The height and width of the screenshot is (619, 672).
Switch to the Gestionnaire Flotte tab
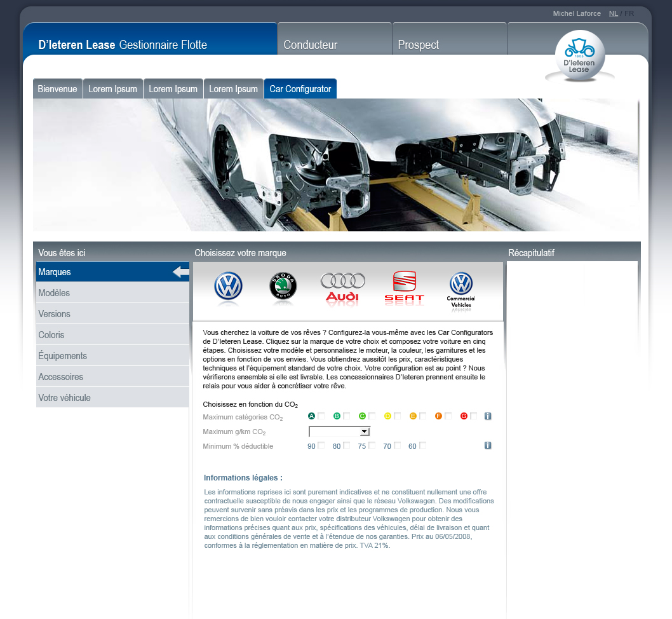pyautogui.click(x=150, y=39)
